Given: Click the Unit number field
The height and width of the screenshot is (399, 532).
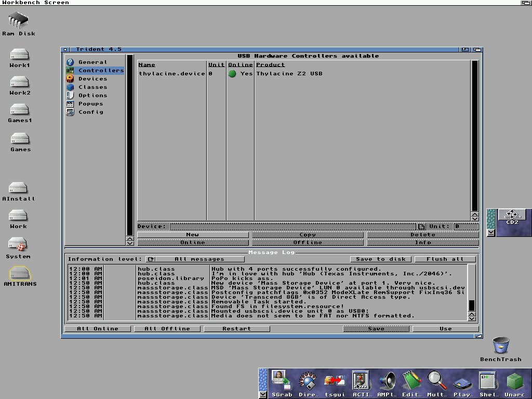Looking at the screenshot, I should point(466,227).
